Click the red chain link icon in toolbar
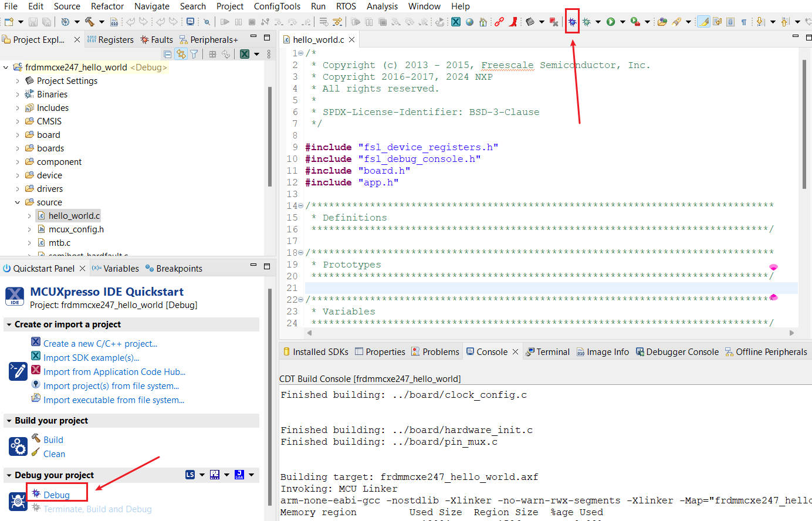Viewport: 812px width, 521px height. point(499,22)
